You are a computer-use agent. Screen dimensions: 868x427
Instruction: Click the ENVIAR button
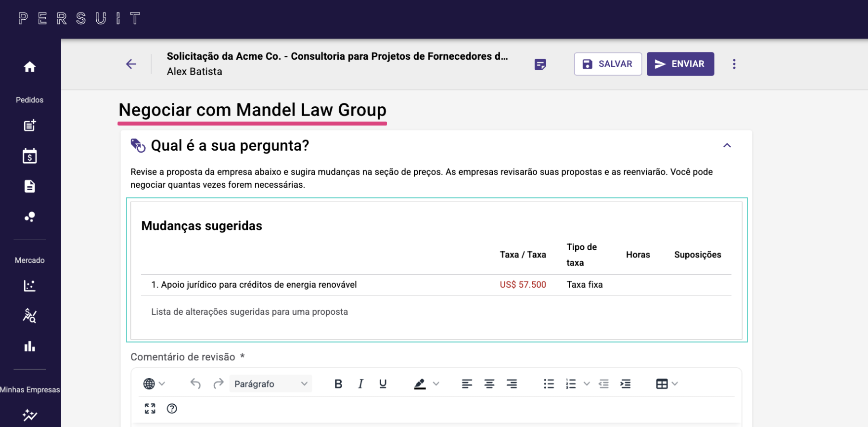pos(680,64)
